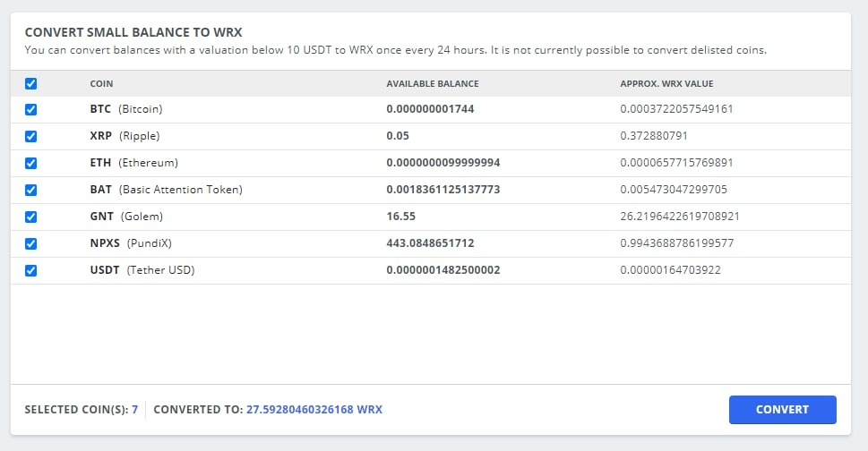This screenshot has width=868, height=451.
Task: Click NPXS balance 443.0848651712
Action: [430, 243]
